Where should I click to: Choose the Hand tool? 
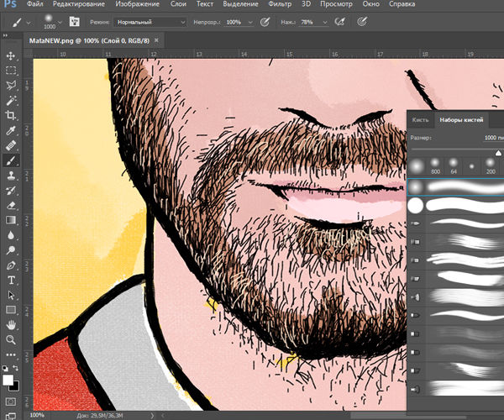click(12, 324)
